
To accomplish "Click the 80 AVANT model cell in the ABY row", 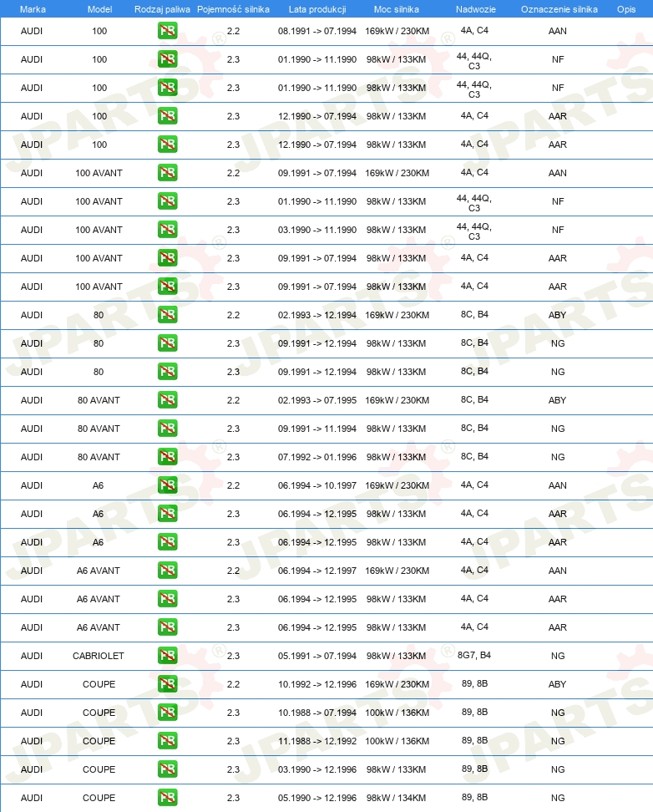I will 99,400.
